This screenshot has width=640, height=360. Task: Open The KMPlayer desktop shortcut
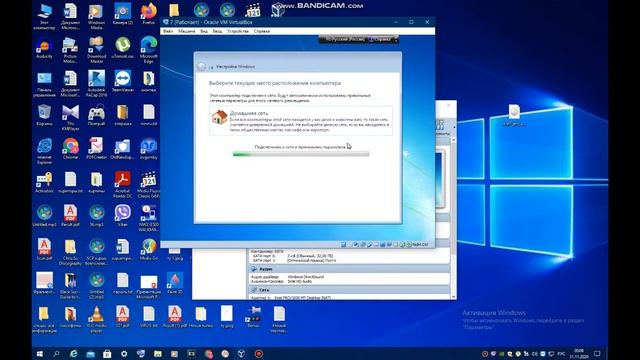click(x=70, y=118)
